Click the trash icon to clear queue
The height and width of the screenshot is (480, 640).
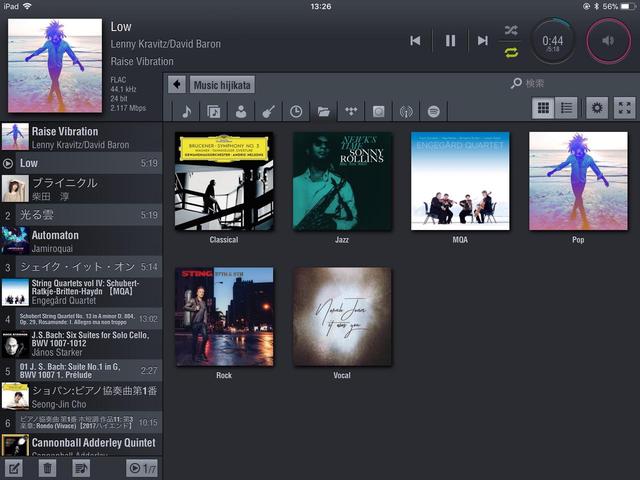[47, 468]
